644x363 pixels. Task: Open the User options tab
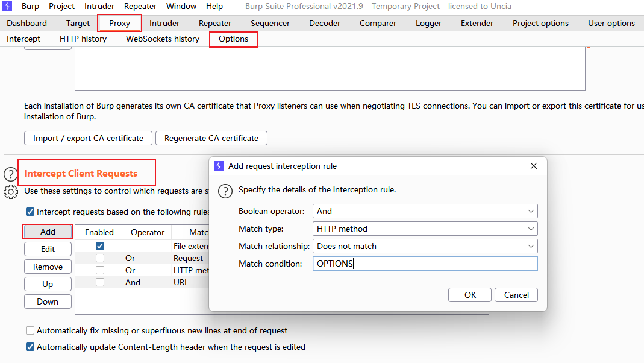point(611,23)
